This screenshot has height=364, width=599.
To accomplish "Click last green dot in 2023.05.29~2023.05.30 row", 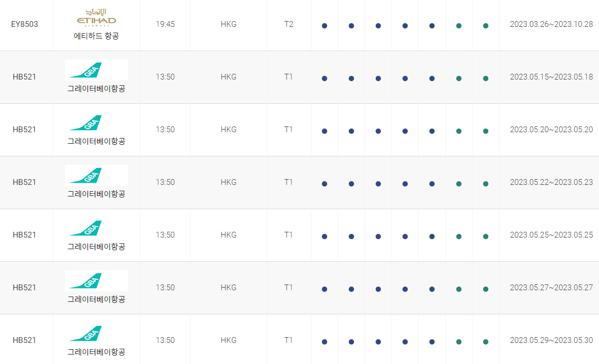I will [x=486, y=342].
